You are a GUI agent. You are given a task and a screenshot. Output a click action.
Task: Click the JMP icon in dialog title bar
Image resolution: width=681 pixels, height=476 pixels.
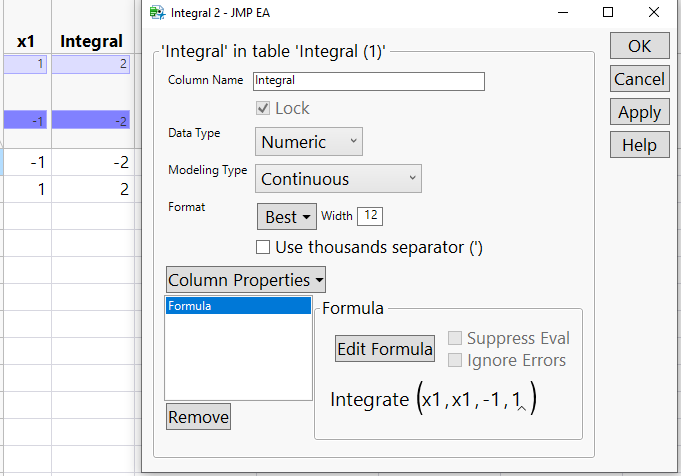point(156,13)
